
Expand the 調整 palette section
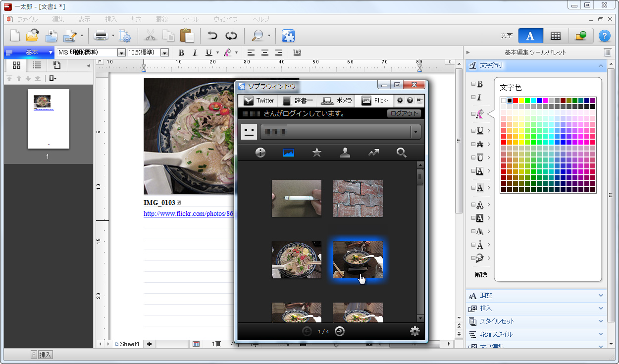pos(536,296)
